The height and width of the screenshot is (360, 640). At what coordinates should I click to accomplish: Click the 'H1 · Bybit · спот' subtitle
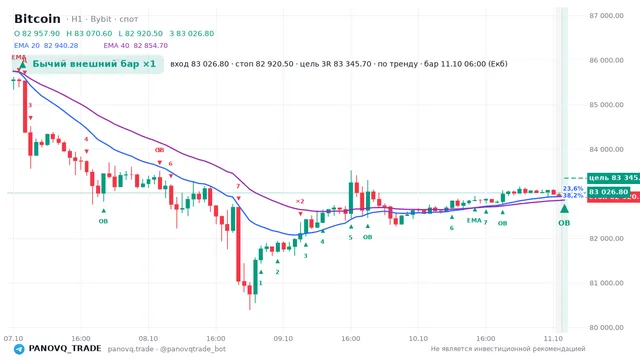tap(102, 19)
